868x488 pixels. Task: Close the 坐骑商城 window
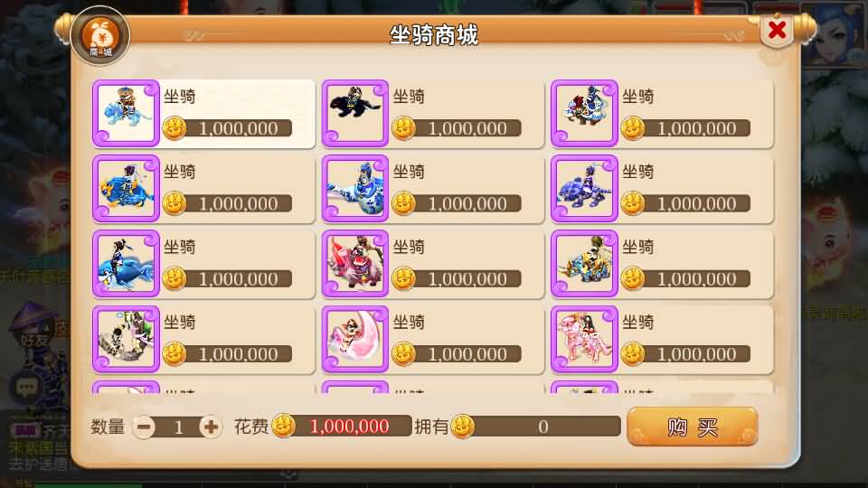pyautogui.click(x=778, y=30)
